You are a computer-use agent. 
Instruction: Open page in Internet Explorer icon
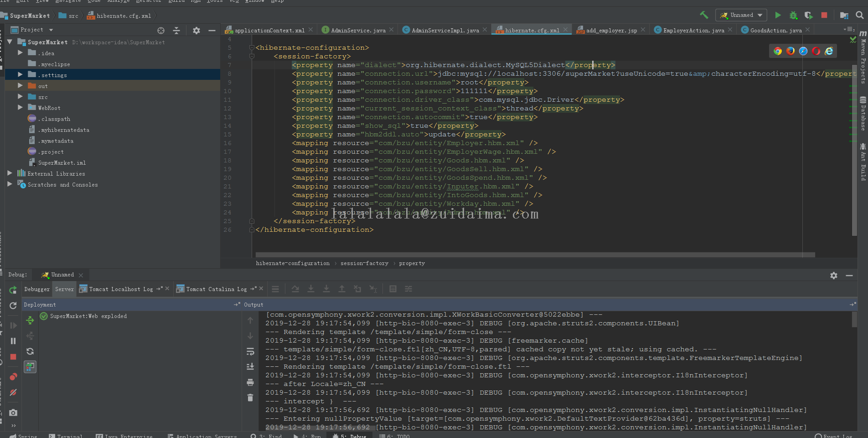point(829,51)
